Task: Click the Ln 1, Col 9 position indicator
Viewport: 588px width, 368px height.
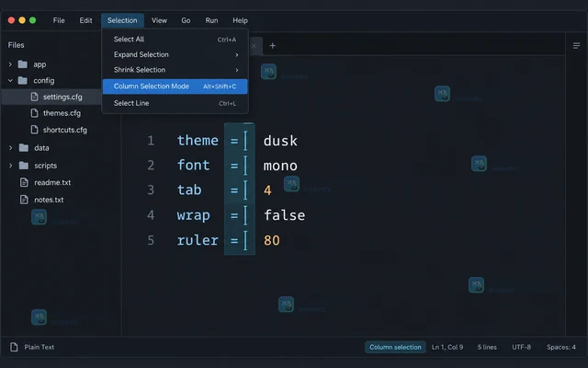Action: point(447,348)
